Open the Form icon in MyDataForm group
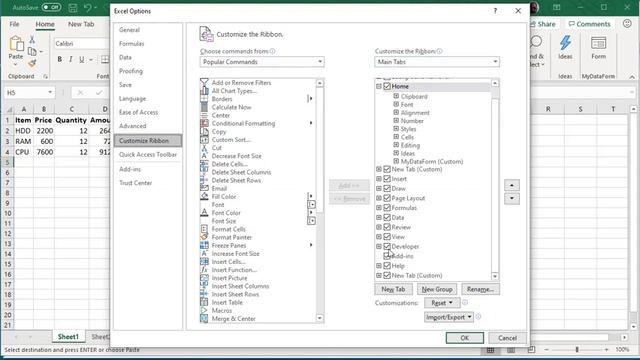The height and width of the screenshot is (360, 640). (598, 43)
